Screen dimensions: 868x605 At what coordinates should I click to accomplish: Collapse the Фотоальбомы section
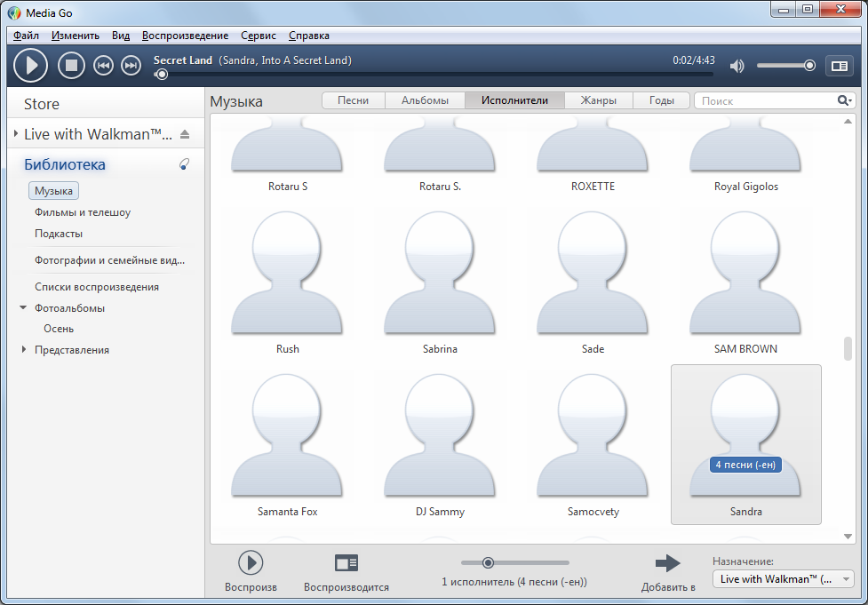pos(23,307)
